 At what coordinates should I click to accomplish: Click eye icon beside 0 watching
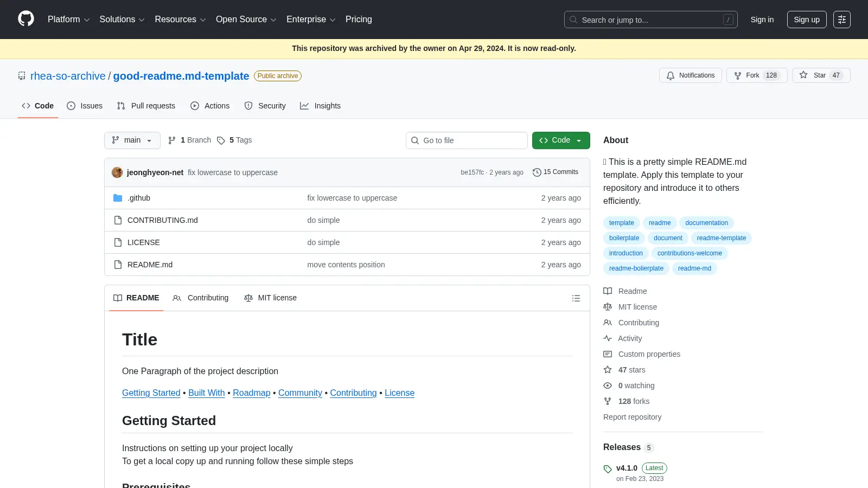tap(608, 386)
